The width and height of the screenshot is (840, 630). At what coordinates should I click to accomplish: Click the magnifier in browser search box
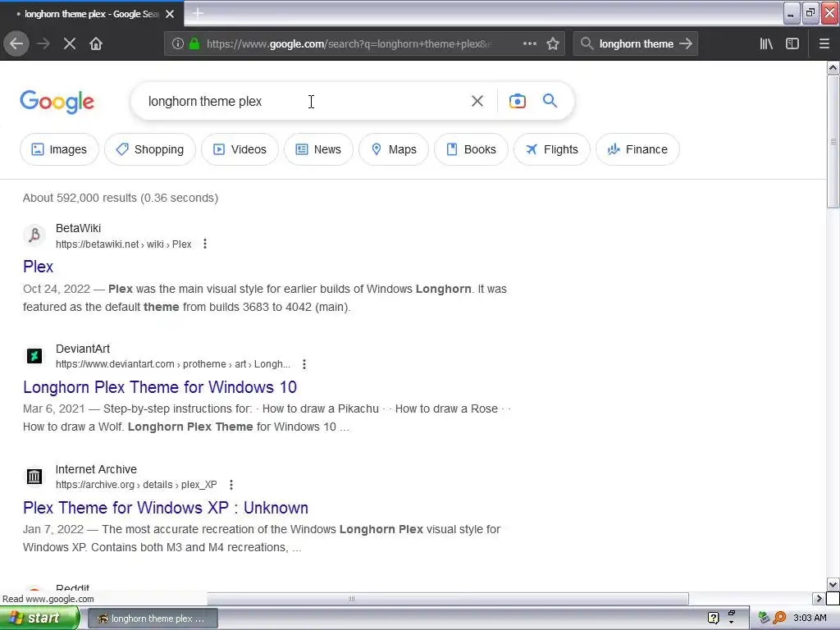(x=587, y=43)
